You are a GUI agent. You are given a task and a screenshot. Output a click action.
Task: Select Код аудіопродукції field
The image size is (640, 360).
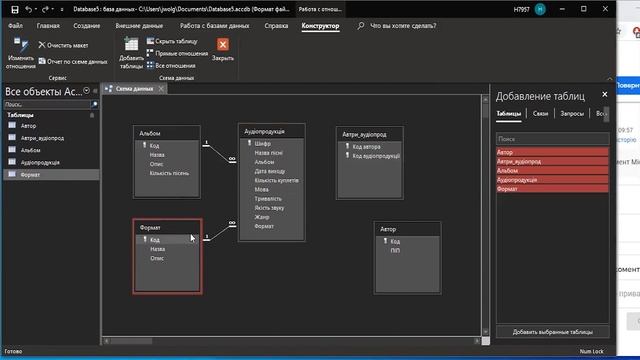click(x=376, y=156)
